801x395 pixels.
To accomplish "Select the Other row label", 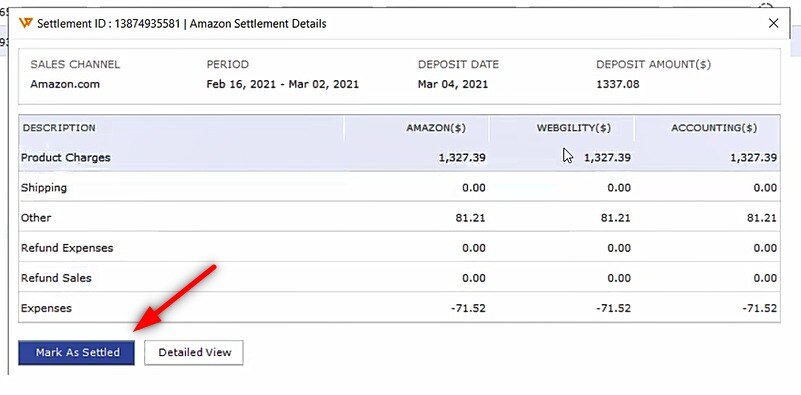I will tap(36, 218).
